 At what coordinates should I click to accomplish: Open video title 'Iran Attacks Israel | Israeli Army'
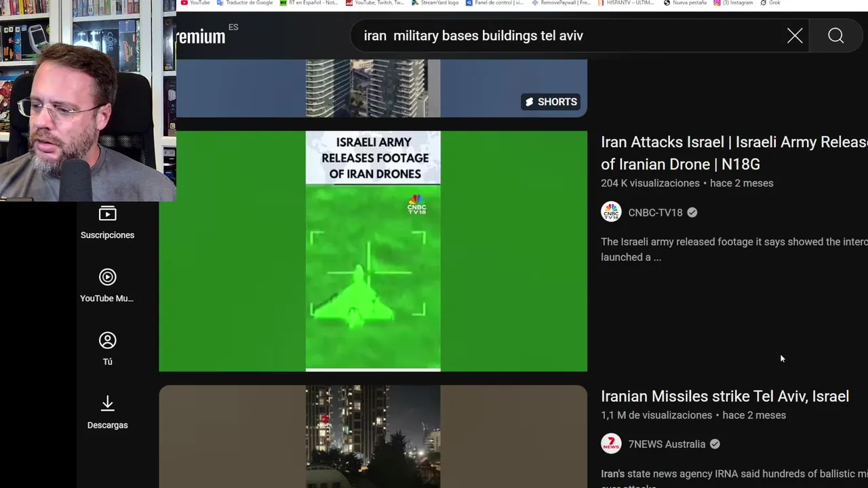734,153
